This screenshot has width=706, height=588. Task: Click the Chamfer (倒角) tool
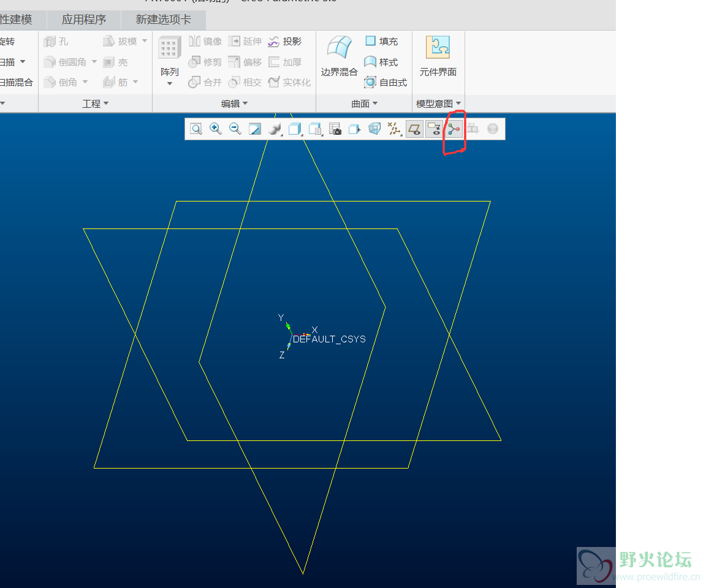(x=61, y=82)
